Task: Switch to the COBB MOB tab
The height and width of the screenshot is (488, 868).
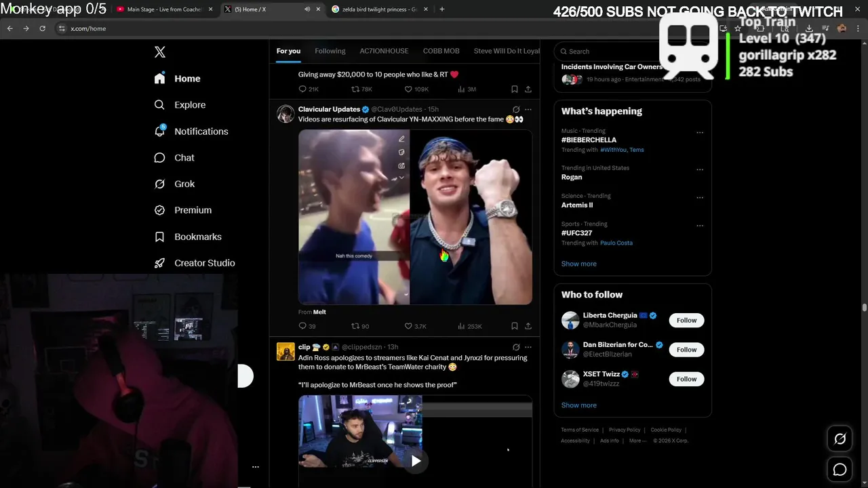Action: click(441, 51)
